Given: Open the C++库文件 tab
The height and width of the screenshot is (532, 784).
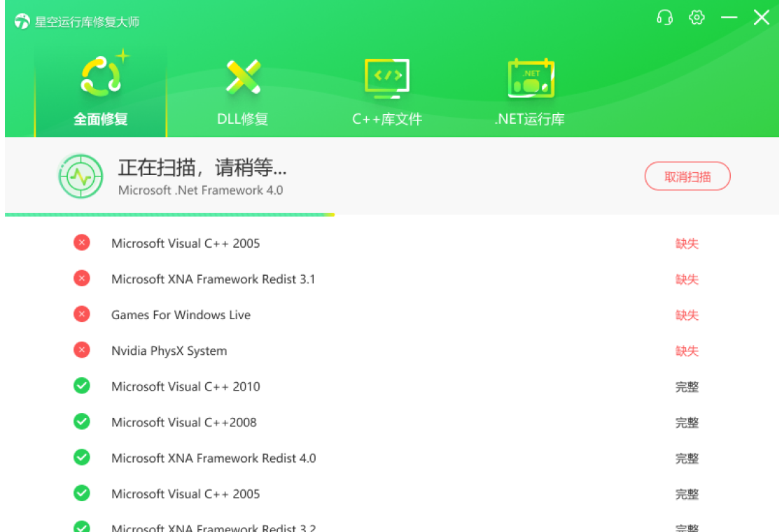Looking at the screenshot, I should point(387,92).
